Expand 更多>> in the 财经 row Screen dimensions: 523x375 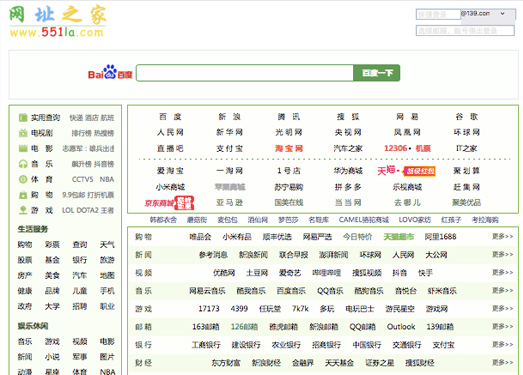point(502,363)
